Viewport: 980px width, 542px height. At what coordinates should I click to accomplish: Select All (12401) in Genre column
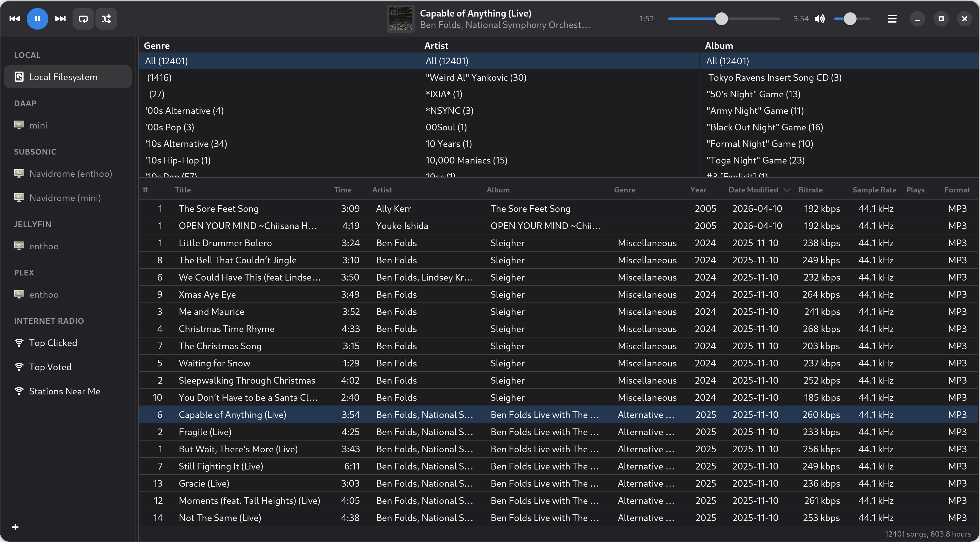[x=279, y=61]
